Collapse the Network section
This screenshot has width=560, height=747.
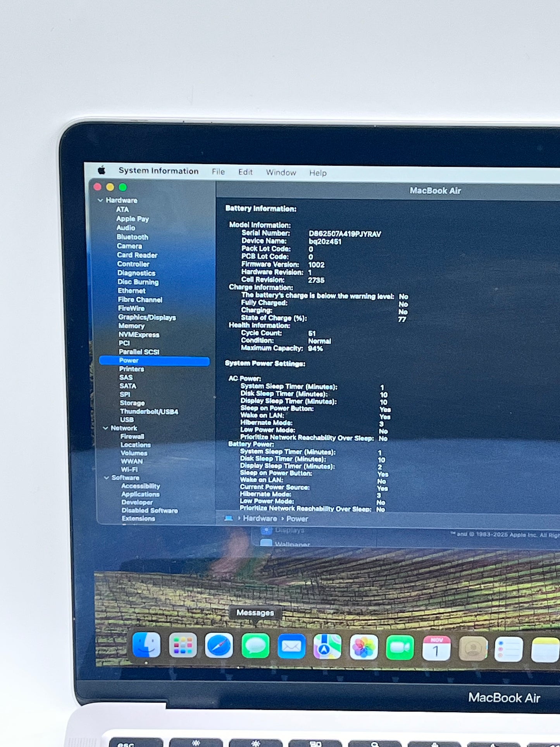pos(105,428)
